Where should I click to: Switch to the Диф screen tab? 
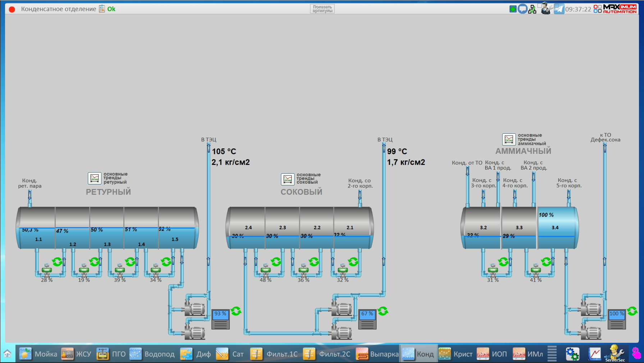(x=196, y=354)
